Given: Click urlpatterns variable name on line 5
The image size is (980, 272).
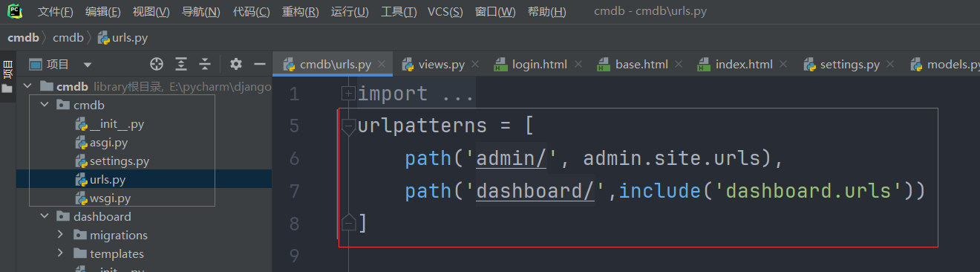Looking at the screenshot, I should click(x=422, y=126).
